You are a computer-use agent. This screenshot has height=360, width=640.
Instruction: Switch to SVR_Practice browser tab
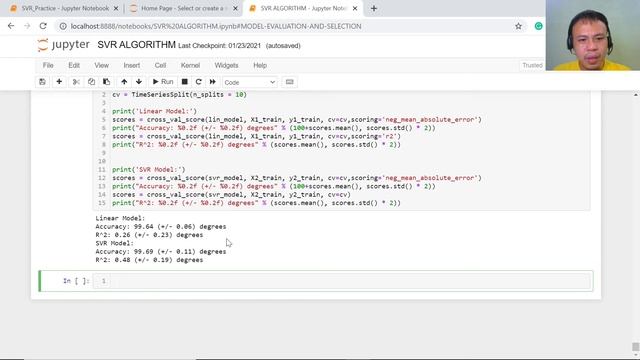(x=64, y=8)
